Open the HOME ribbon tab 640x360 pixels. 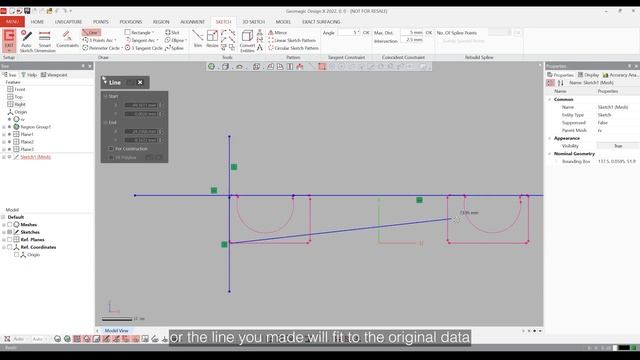click(x=37, y=22)
